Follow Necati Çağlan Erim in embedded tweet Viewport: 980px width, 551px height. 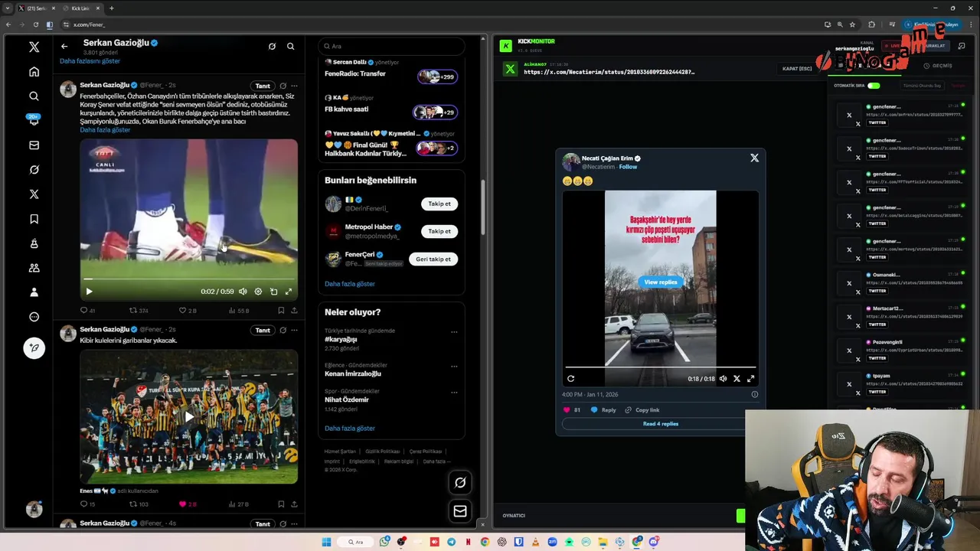[x=628, y=167]
